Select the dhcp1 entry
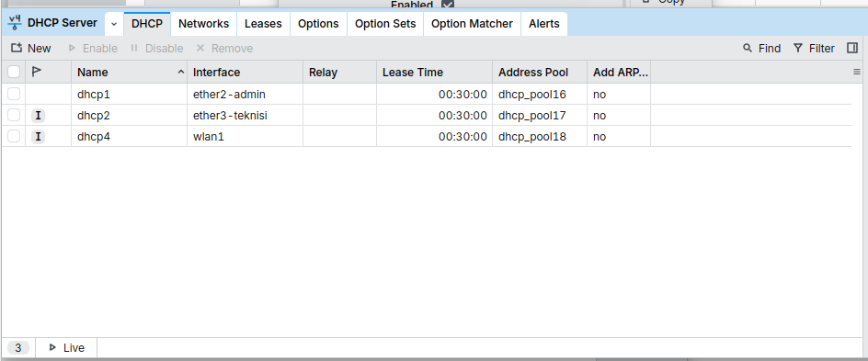The width and height of the screenshot is (868, 361). [94, 95]
